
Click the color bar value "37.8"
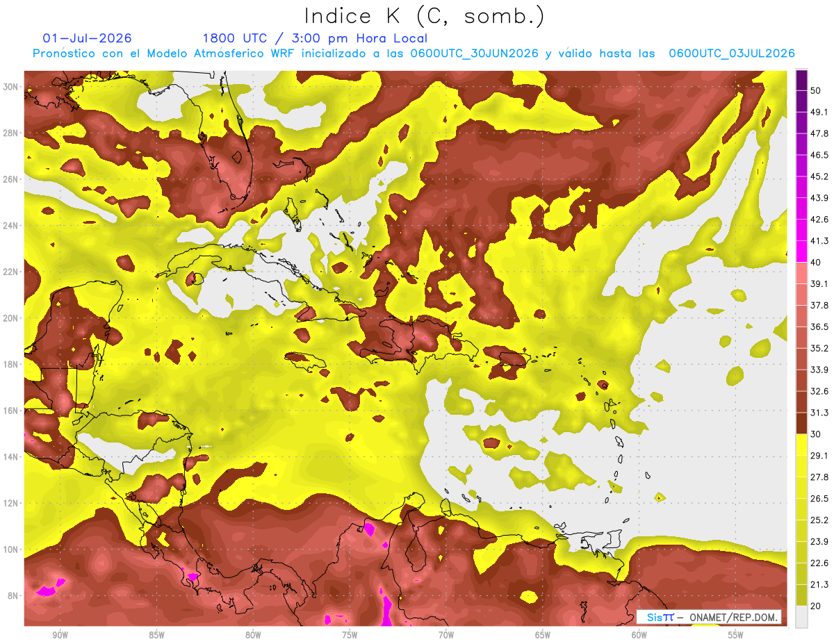(820, 306)
